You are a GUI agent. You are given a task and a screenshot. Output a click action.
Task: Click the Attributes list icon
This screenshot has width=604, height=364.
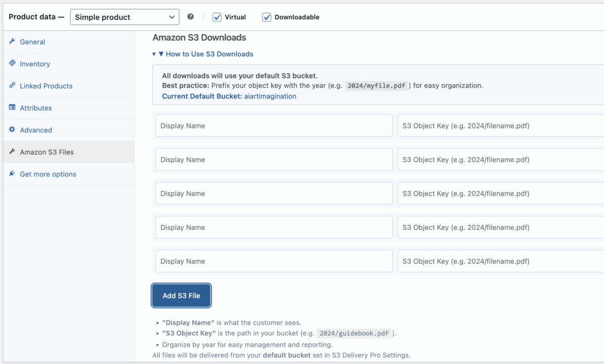tap(12, 108)
